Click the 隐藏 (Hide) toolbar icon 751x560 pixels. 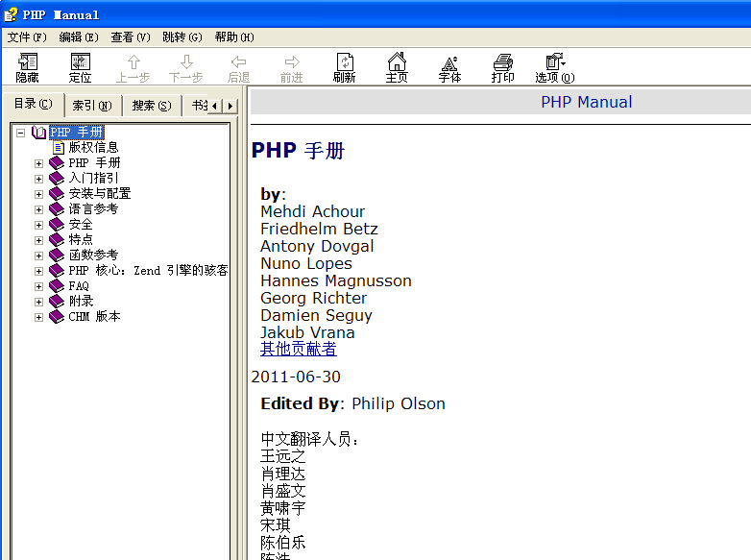pyautogui.click(x=27, y=61)
